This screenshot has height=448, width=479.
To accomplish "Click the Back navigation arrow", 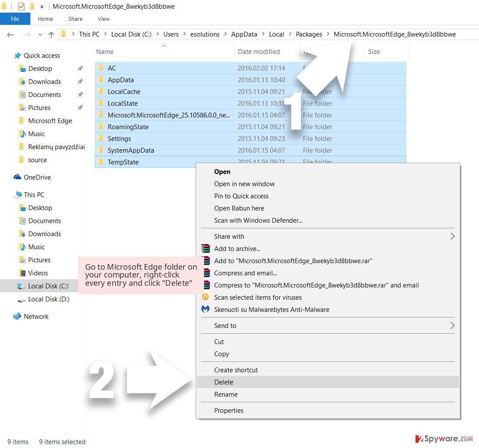I will pyautogui.click(x=10, y=34).
